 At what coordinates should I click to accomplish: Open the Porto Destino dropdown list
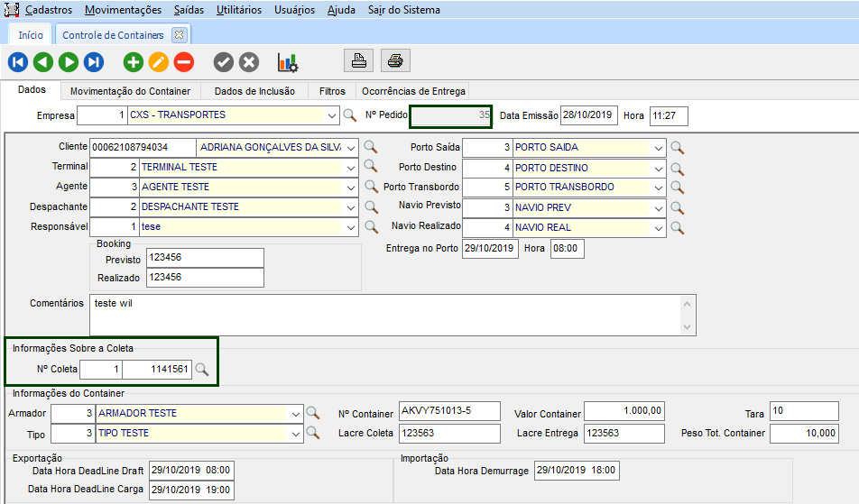click(659, 168)
